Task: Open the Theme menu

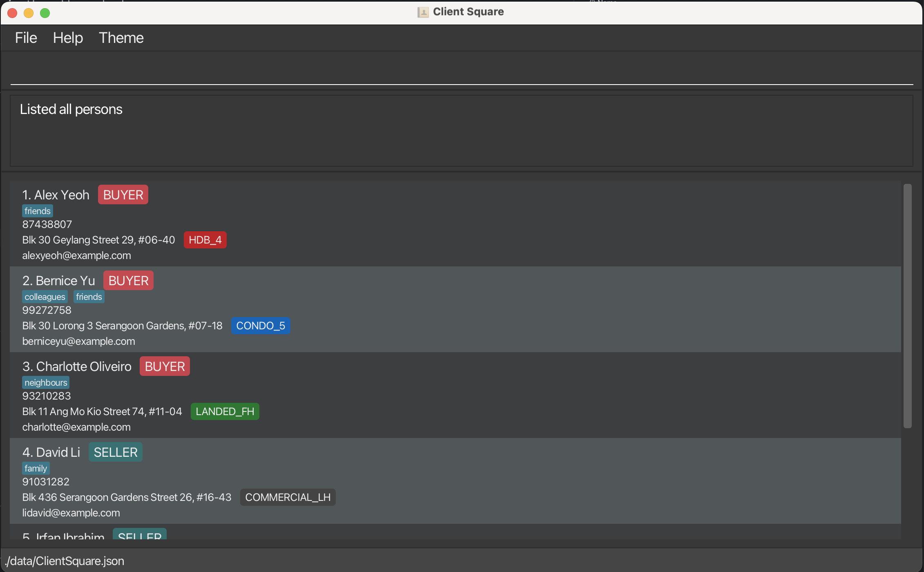Action: (x=121, y=38)
